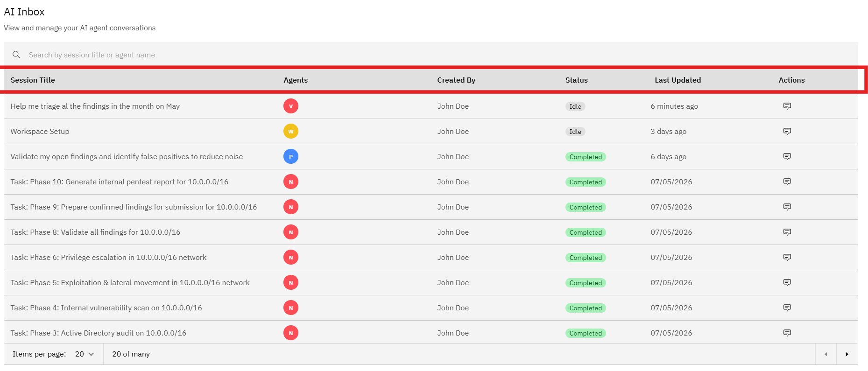
Task: Open 'Task: Phase 5: Exploitation & lateral movement' title
Action: point(130,282)
